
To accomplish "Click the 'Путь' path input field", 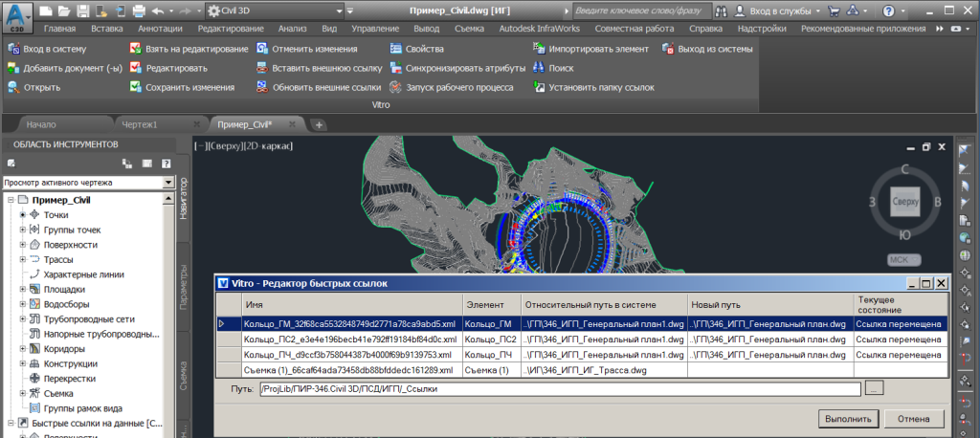I will click(560, 389).
